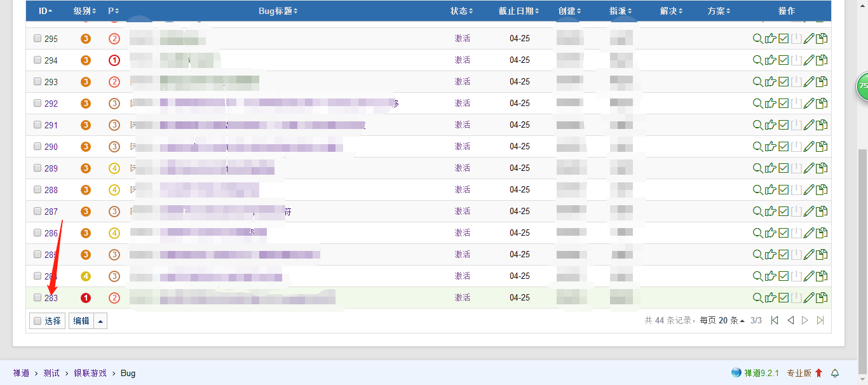Open 测试 in the breadcrumb trail
The image size is (868, 385).
click(x=51, y=373)
